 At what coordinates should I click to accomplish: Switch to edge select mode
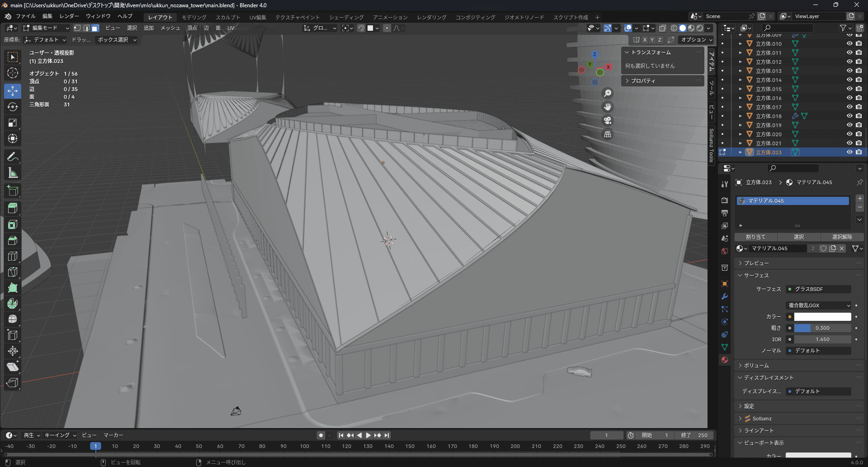(x=86, y=28)
